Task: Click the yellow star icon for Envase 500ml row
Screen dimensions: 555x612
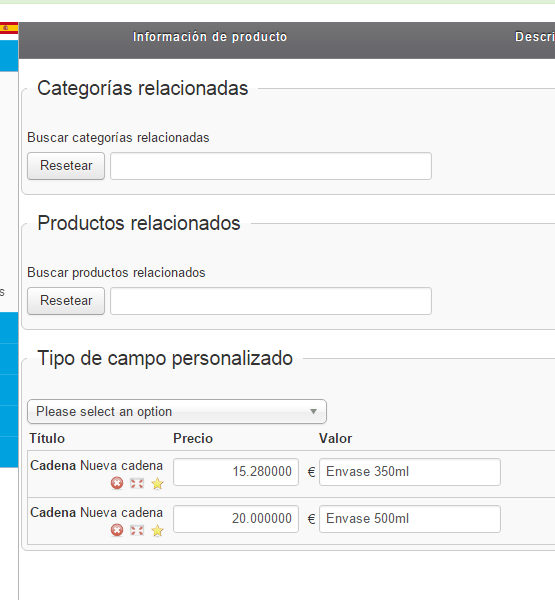Action: (157, 530)
